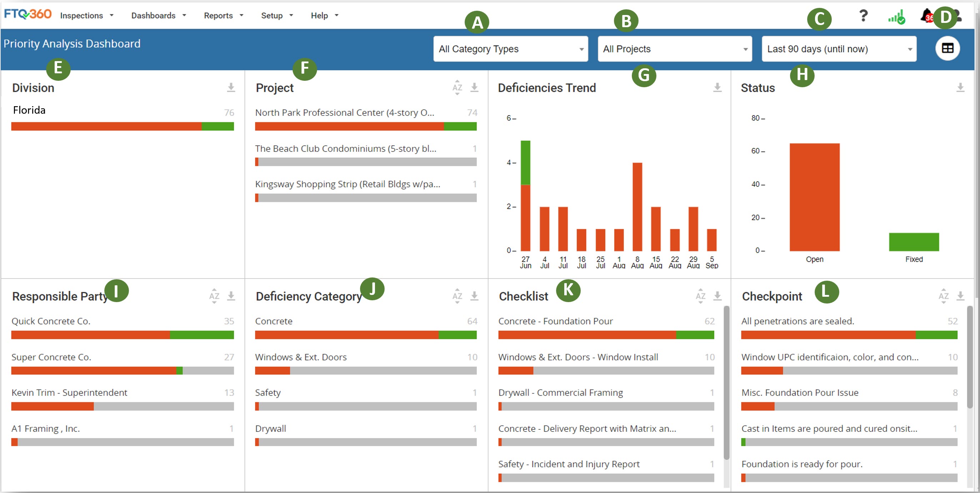The height and width of the screenshot is (493, 980).
Task: Toggle A-Z sort in Project panel
Action: click(457, 88)
